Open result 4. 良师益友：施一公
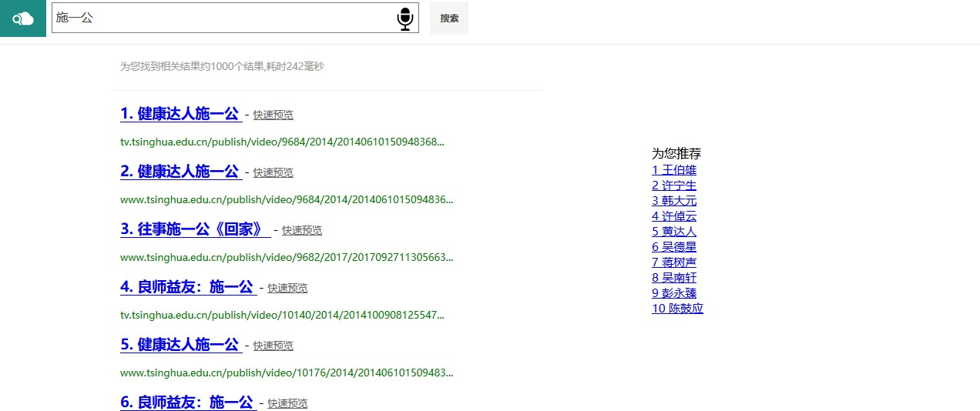 pyautogui.click(x=188, y=287)
